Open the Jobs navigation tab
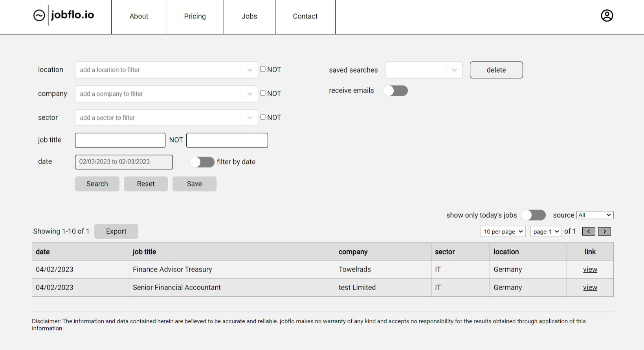This screenshot has height=350, width=644. (249, 16)
